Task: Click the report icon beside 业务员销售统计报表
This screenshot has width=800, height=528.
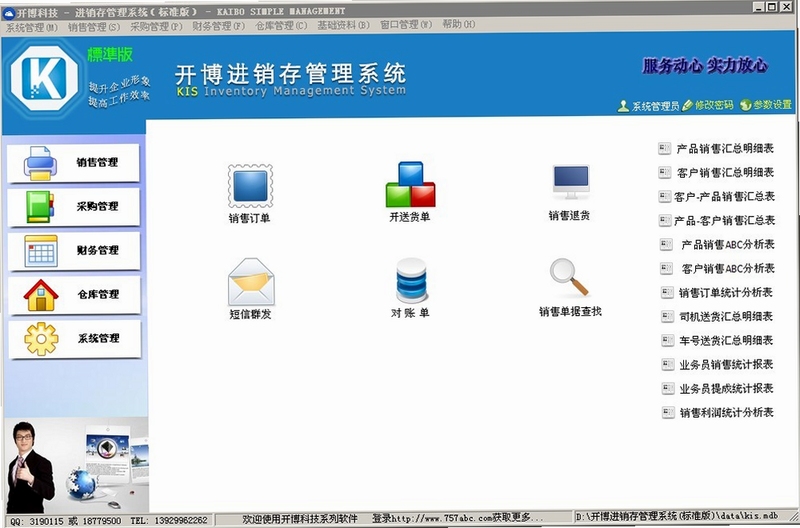Action: [668, 364]
